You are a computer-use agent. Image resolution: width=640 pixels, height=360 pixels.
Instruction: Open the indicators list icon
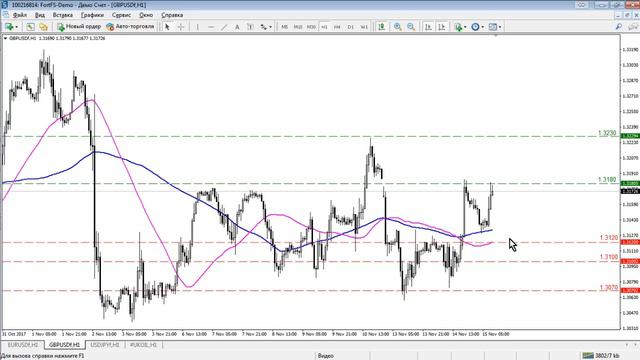tap(458, 27)
